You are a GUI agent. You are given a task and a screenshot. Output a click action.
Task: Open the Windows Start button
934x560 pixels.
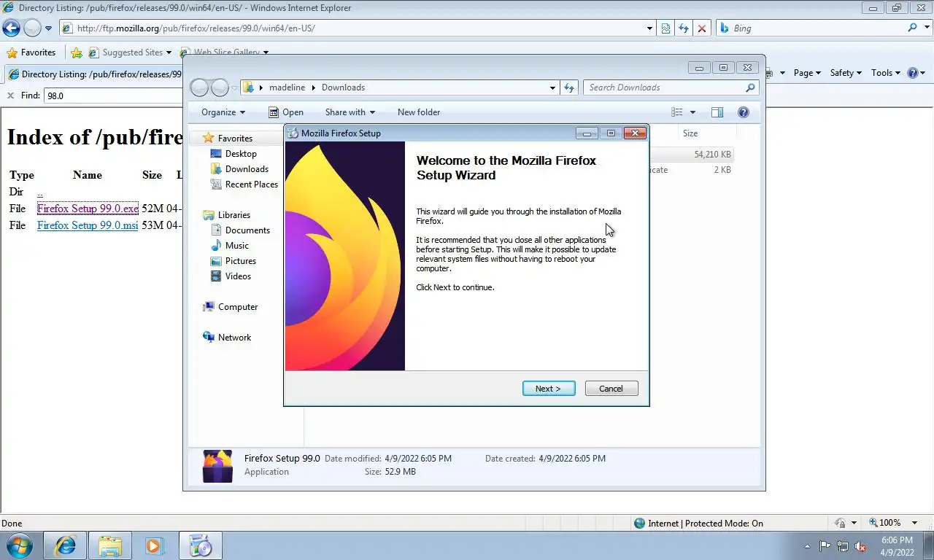coord(20,545)
